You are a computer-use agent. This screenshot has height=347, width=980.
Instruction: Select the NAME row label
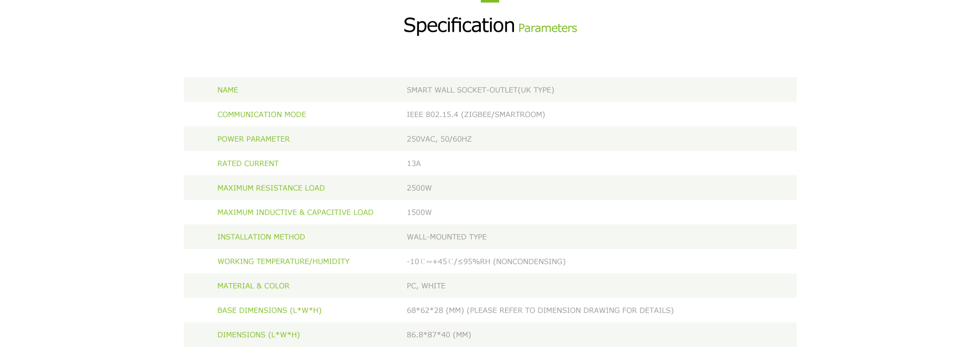tap(228, 90)
